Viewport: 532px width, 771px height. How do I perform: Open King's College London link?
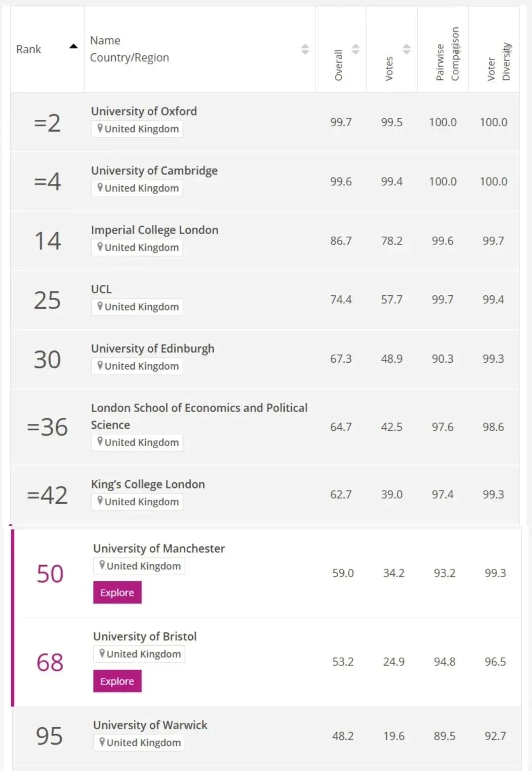pyautogui.click(x=148, y=485)
